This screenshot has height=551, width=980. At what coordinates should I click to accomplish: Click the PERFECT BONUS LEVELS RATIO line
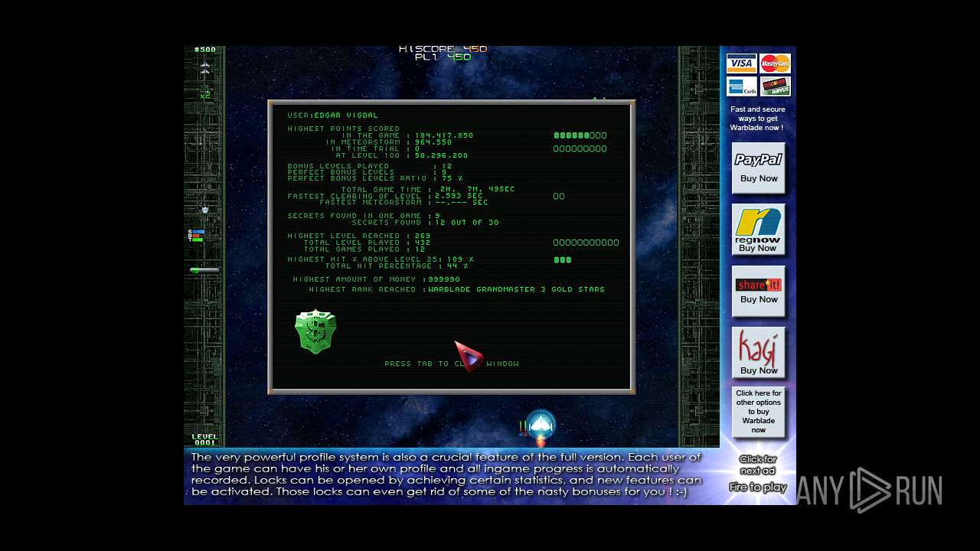click(x=375, y=178)
